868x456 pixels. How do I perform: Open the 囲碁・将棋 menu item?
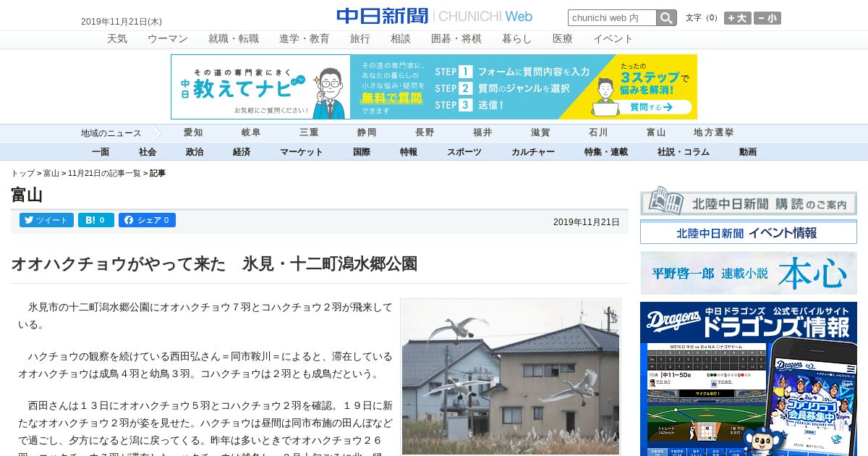pos(456,39)
